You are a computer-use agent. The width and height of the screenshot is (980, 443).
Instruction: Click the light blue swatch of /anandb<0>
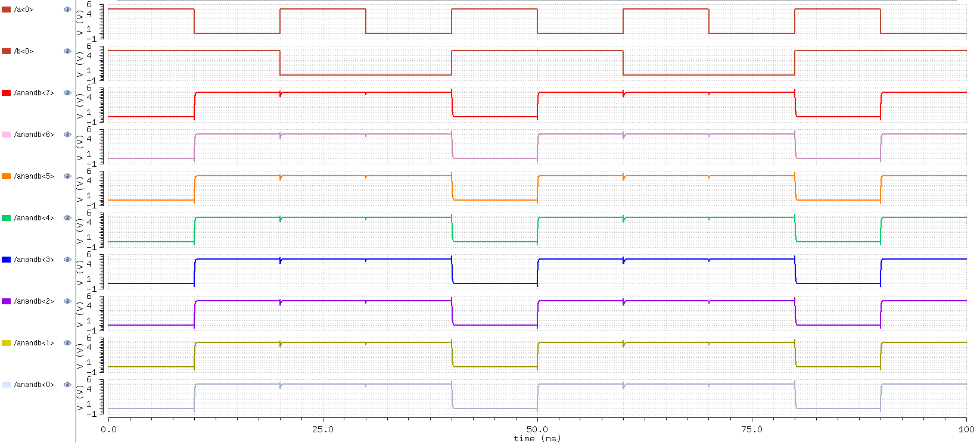[7, 385]
